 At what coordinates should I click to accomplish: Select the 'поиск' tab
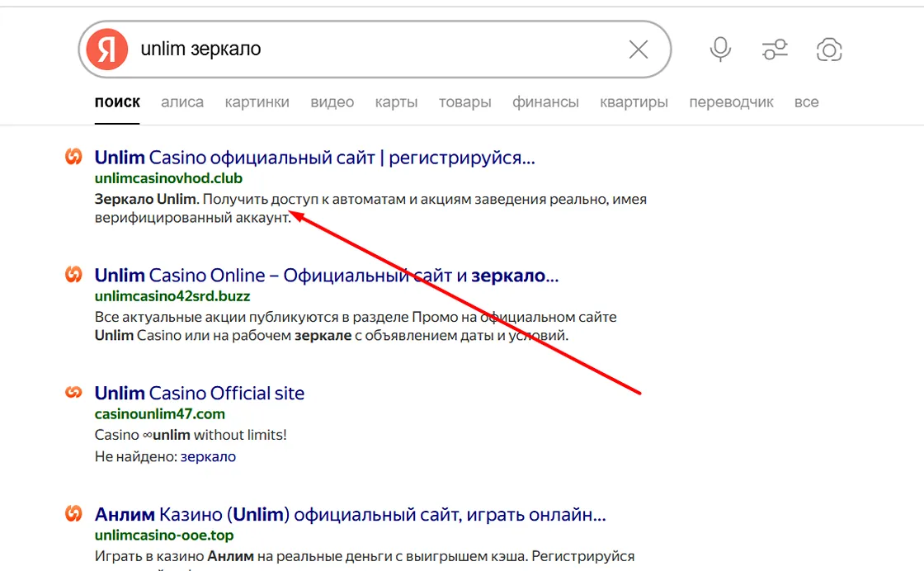coord(117,102)
